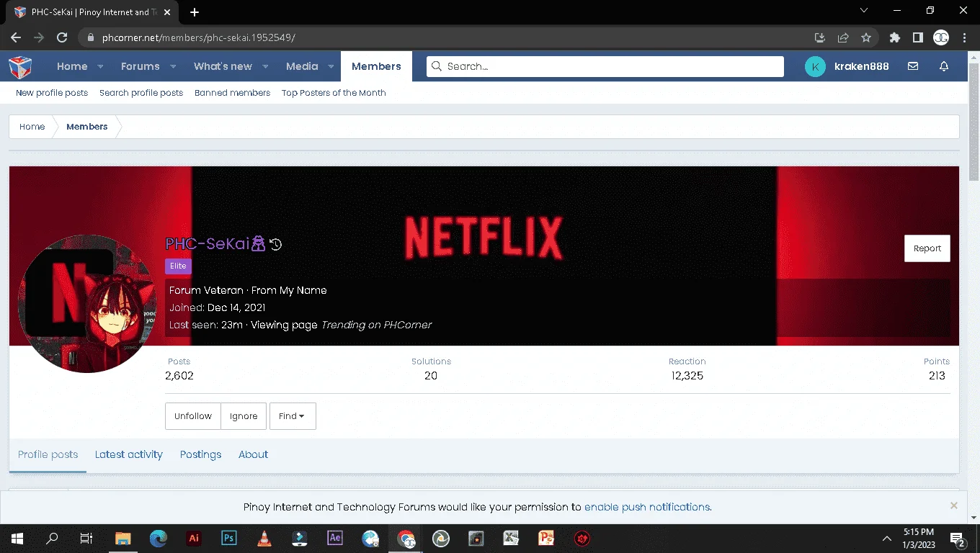Open Microsoft Edge from the taskbar
980x553 pixels.
coord(158,538)
